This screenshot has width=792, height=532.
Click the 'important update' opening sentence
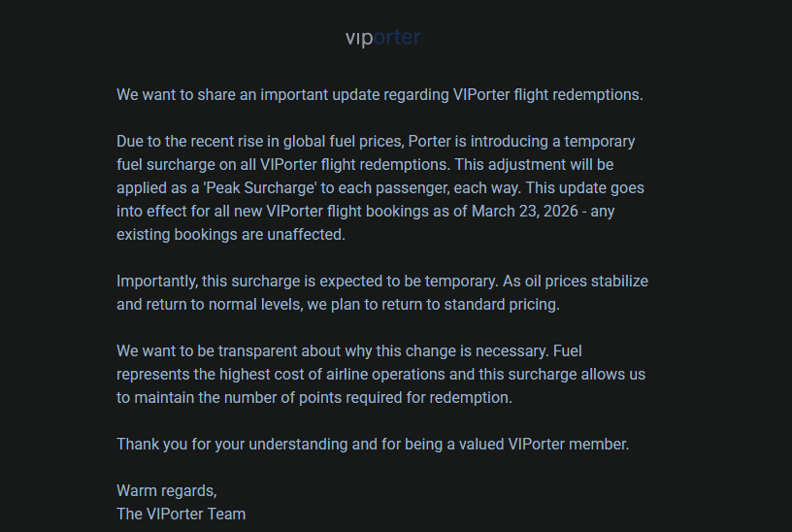[379, 95]
